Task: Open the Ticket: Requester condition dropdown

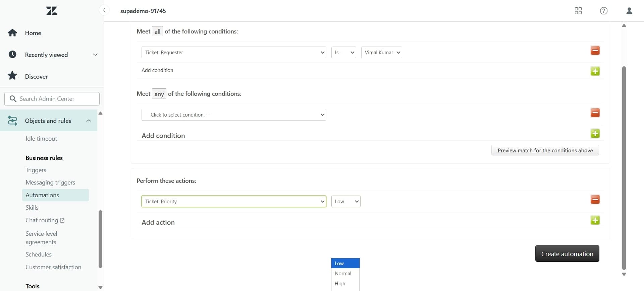Action: tap(234, 53)
